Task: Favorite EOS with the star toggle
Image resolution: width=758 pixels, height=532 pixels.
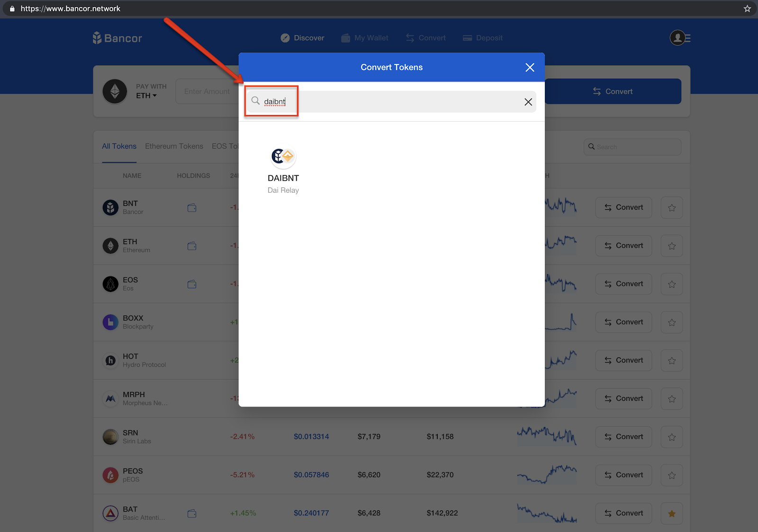Action: 672,284
